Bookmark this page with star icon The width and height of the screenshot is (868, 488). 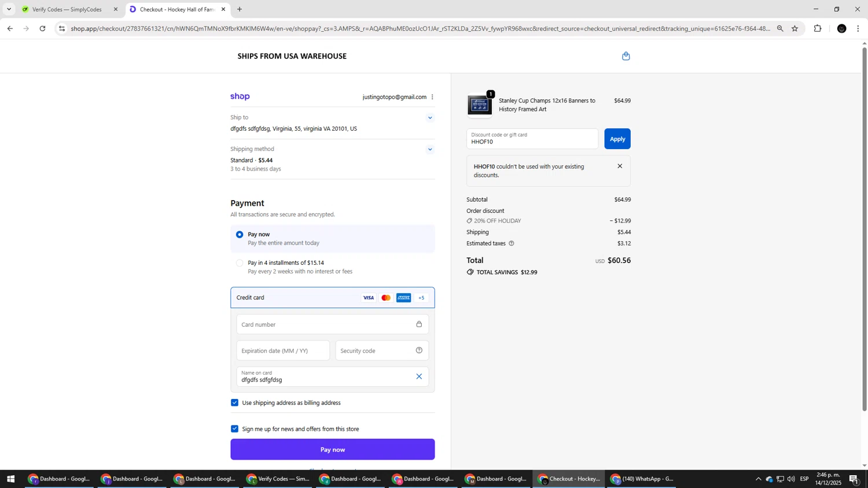[x=795, y=28]
